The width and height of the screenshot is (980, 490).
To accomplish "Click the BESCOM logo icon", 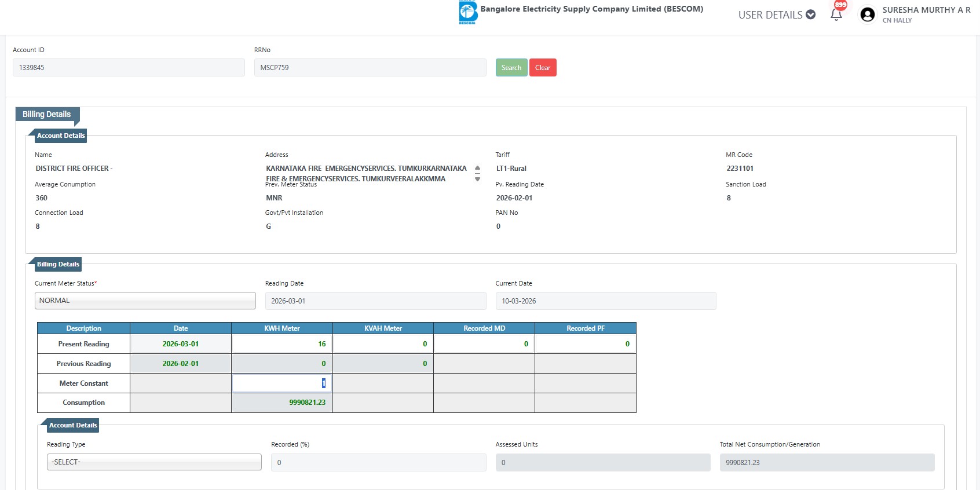I will [x=467, y=12].
